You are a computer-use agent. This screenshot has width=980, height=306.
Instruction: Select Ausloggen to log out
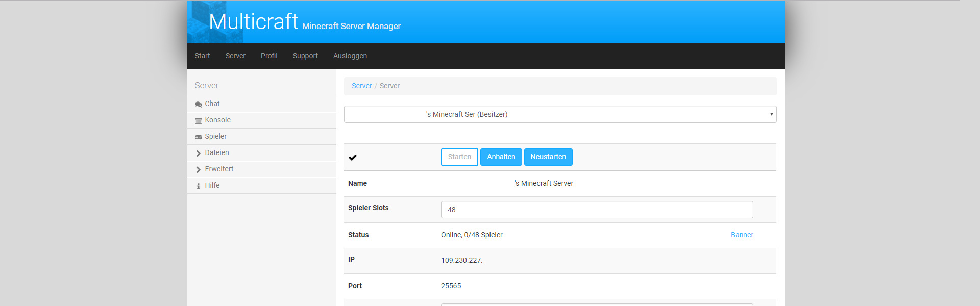(350, 56)
